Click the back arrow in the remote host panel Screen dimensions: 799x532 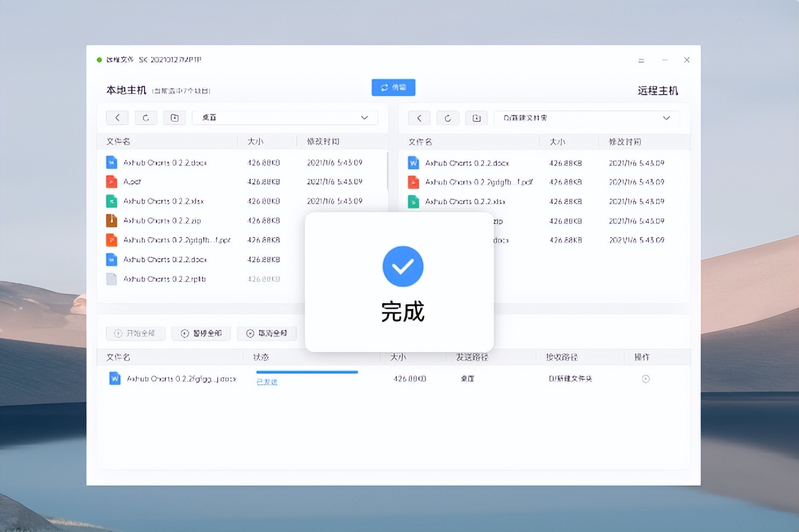419,117
